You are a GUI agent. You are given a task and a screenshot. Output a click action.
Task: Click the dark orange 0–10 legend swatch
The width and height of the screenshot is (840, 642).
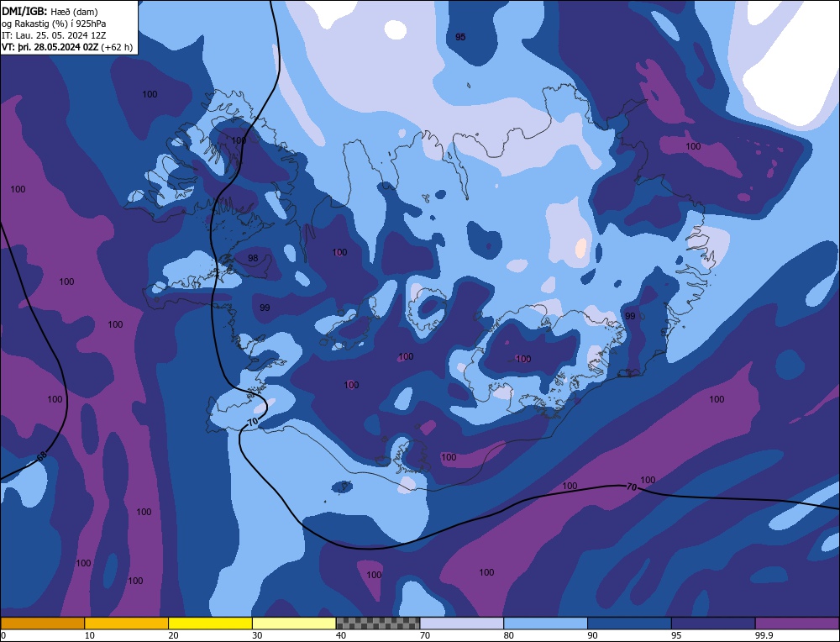[42, 624]
